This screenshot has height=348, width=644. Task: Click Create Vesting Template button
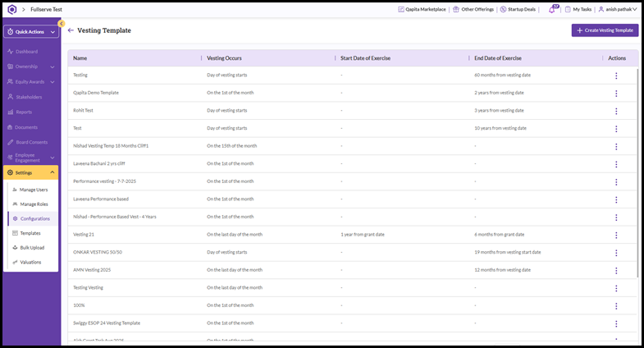(x=605, y=30)
